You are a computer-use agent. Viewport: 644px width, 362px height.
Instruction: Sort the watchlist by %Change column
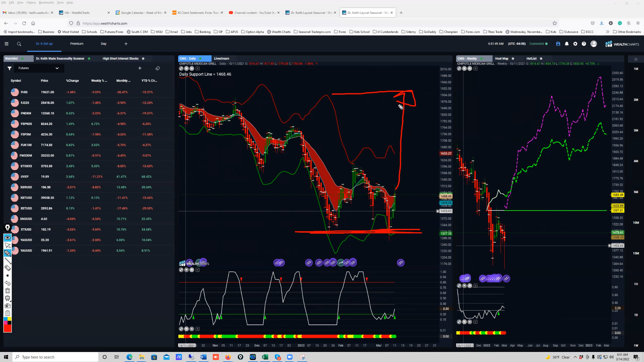coord(72,81)
